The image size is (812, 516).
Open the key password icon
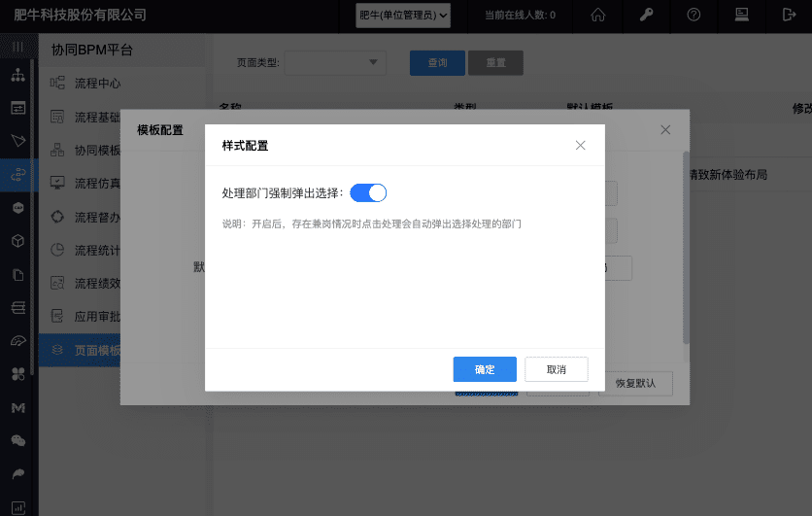pos(646,15)
